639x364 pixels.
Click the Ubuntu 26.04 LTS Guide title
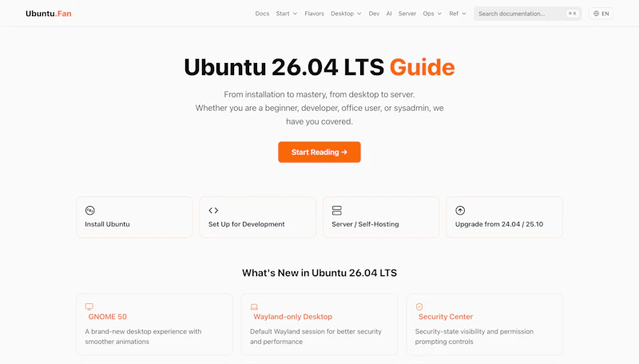pos(319,67)
